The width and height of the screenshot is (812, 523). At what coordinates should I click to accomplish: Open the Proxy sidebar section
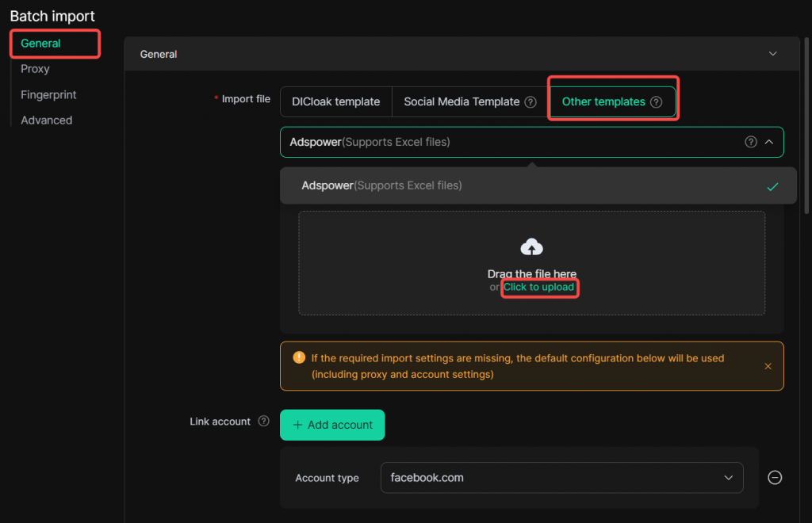coord(35,69)
